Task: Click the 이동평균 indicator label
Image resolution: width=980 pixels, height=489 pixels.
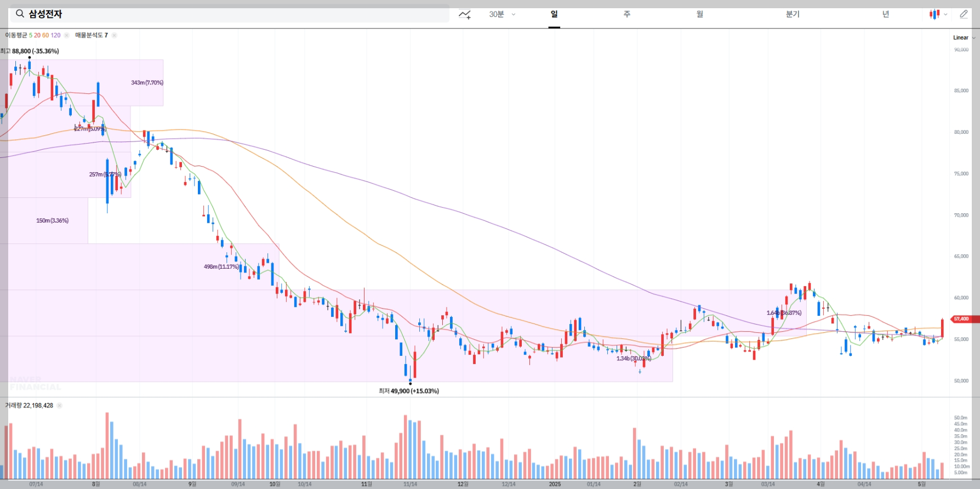Action: coord(16,35)
